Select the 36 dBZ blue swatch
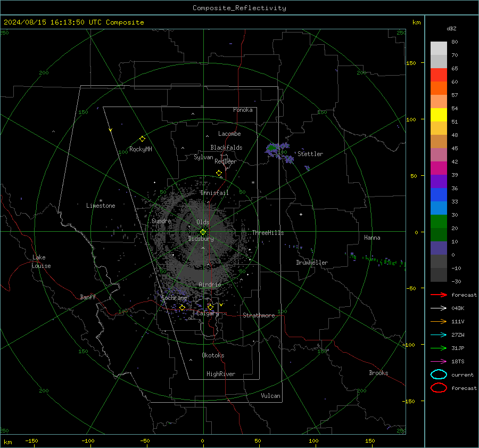 point(439,194)
